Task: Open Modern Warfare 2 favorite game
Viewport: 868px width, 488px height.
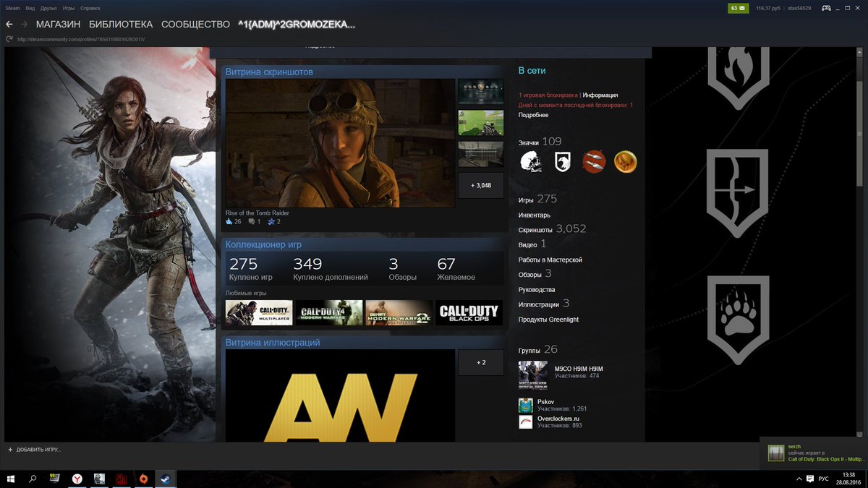Action: (x=399, y=312)
